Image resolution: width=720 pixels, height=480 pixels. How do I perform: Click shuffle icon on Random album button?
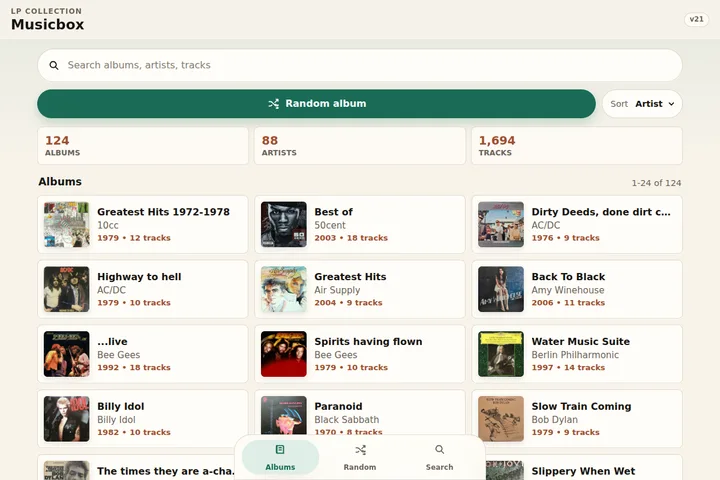(x=274, y=104)
